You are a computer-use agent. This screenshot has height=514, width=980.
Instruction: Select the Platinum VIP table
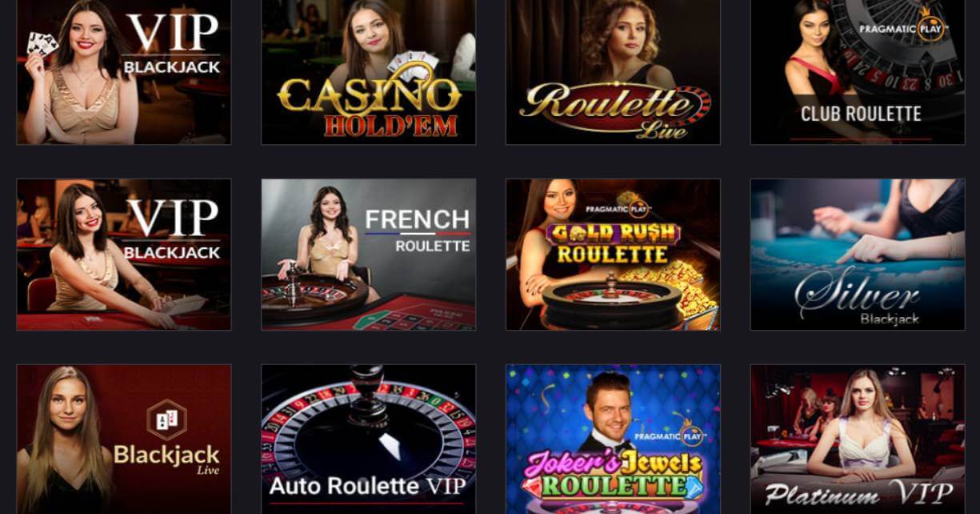pyautogui.click(x=858, y=440)
